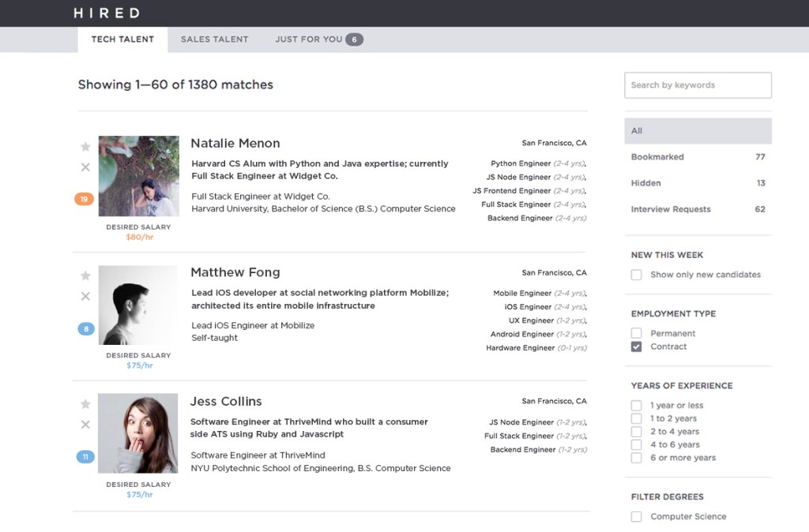Filter by Computer Science degree

(x=636, y=516)
